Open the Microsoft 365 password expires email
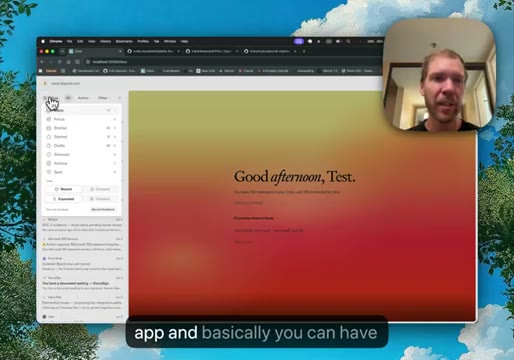The image size is (514, 360). pos(82,244)
